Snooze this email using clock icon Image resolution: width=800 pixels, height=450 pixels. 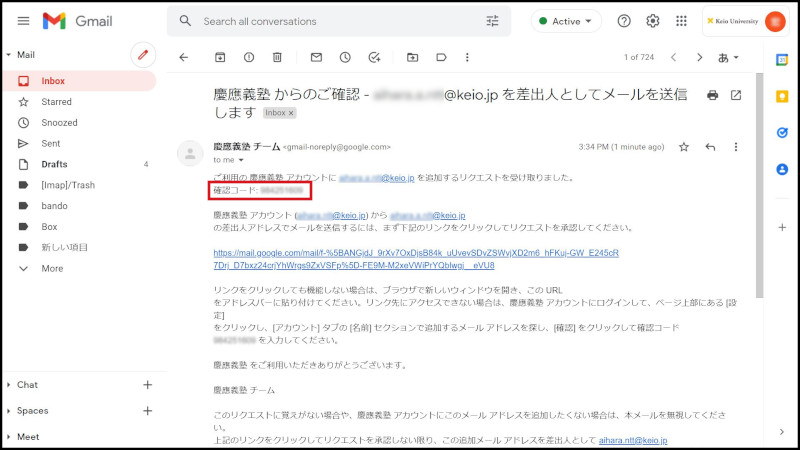tap(345, 57)
